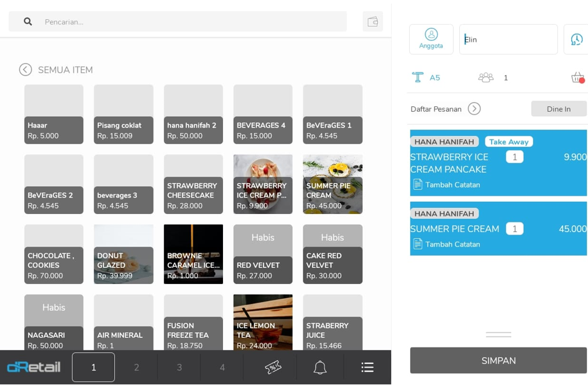Open the order history clock icon
The height and width of the screenshot is (385, 588).
577,39
